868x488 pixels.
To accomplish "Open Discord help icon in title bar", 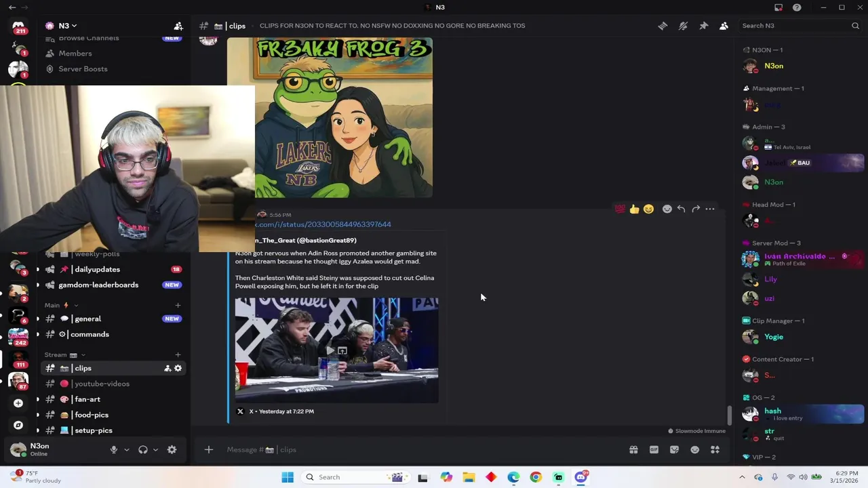I will tap(797, 7).
